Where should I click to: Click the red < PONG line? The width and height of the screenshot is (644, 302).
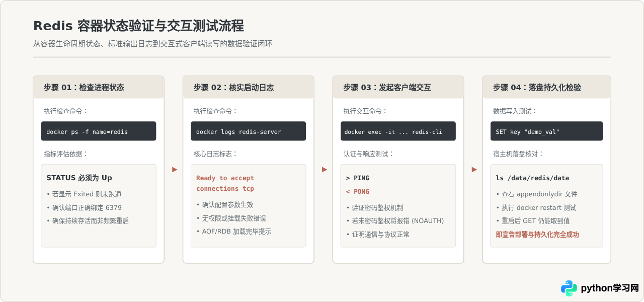pos(358,192)
